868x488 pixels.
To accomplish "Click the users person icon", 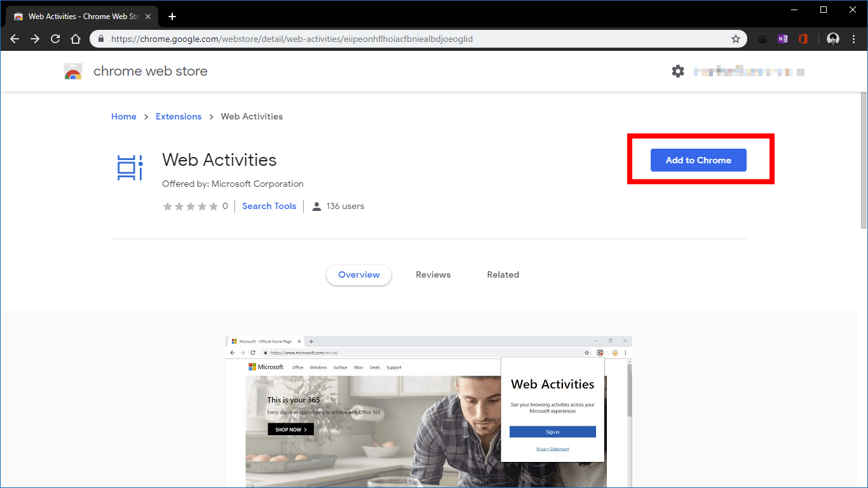I will click(x=316, y=207).
